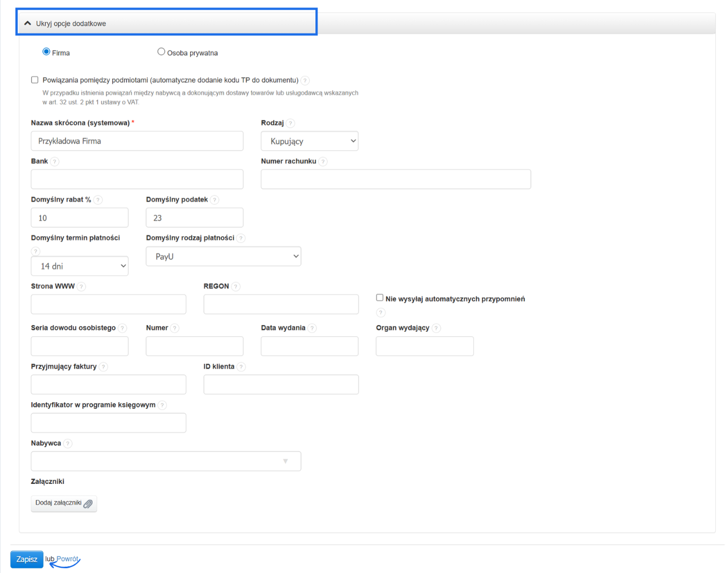Expand the Nabywca selection dropdown
728x573 pixels.
tap(166, 461)
